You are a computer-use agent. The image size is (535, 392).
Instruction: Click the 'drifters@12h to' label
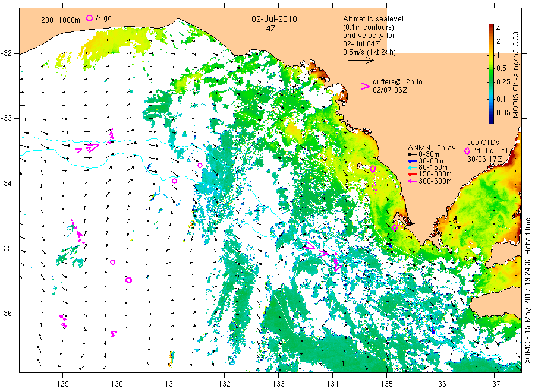coord(398,82)
